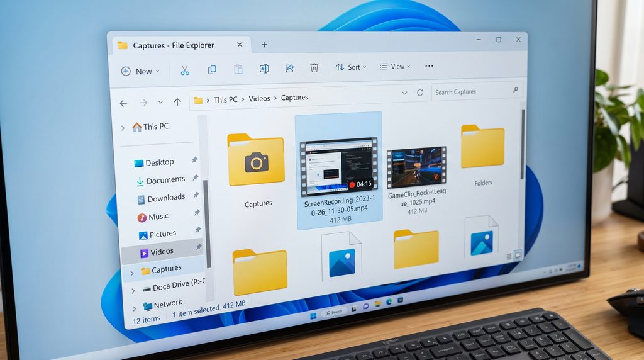Click the '12 items' status bar text
This screenshot has height=360, width=644.
click(147, 319)
